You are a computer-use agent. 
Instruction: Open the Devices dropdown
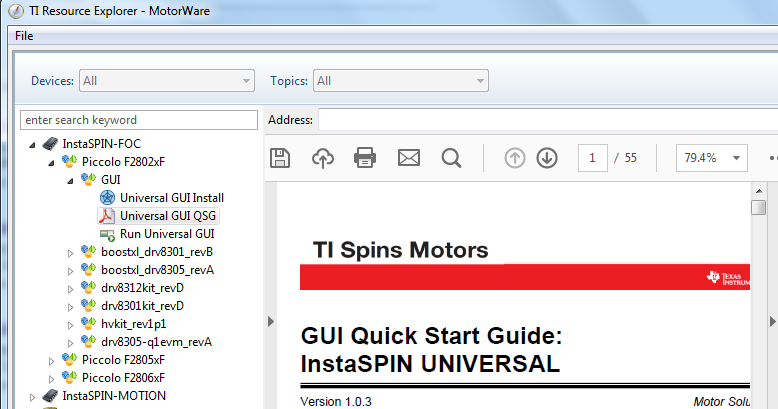[167, 80]
